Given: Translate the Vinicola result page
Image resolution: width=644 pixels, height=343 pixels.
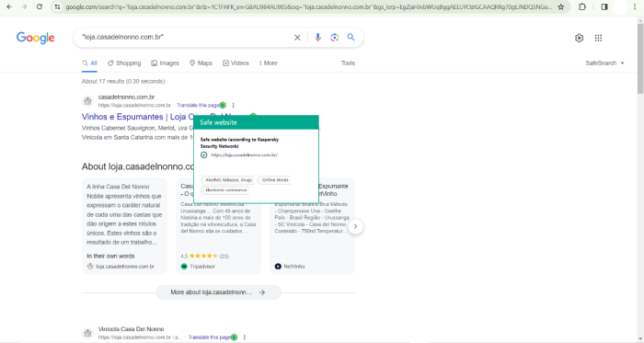Looking at the screenshot, I should click(x=210, y=337).
